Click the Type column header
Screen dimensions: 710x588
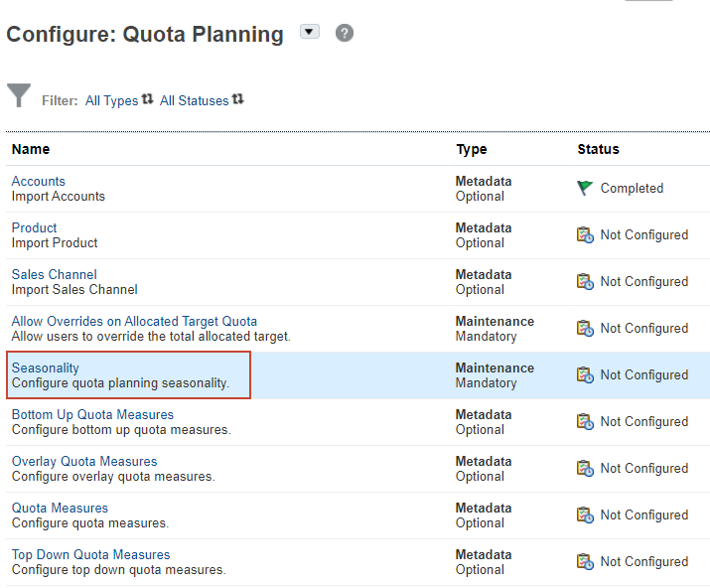click(x=472, y=149)
